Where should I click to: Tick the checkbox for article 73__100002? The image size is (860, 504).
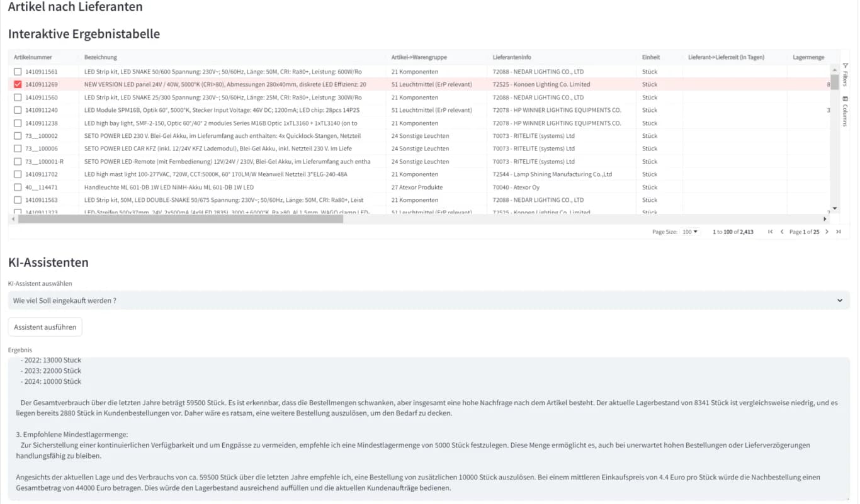tap(18, 136)
